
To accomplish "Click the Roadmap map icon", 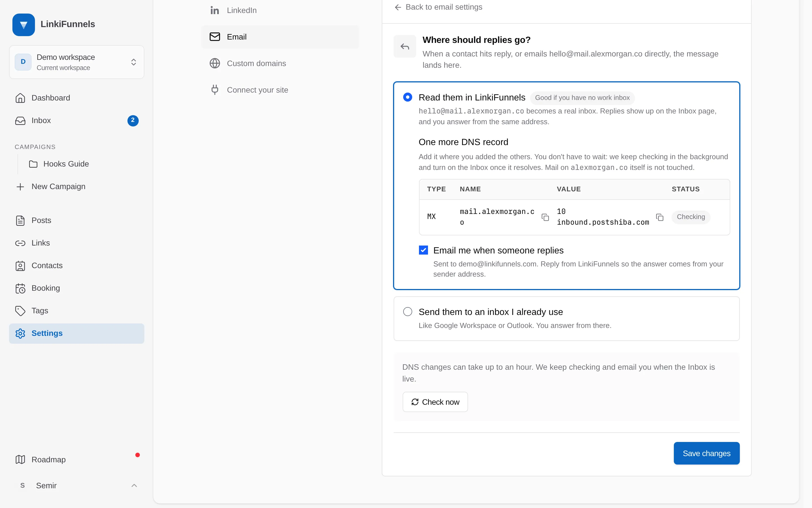I will (x=20, y=459).
